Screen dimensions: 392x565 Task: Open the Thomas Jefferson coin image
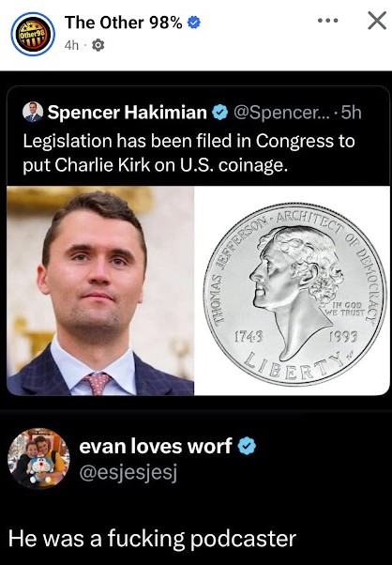click(293, 290)
